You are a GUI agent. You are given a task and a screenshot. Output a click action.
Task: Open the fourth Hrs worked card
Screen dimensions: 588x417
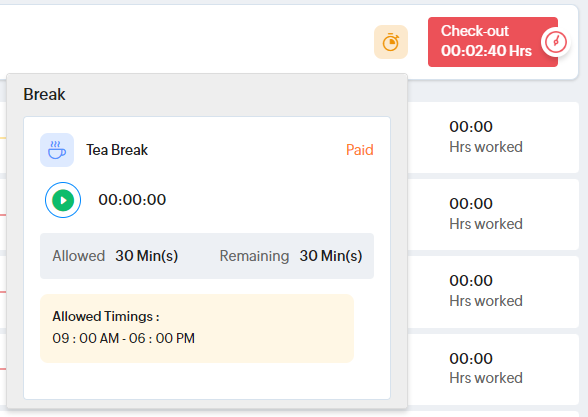[493, 369]
